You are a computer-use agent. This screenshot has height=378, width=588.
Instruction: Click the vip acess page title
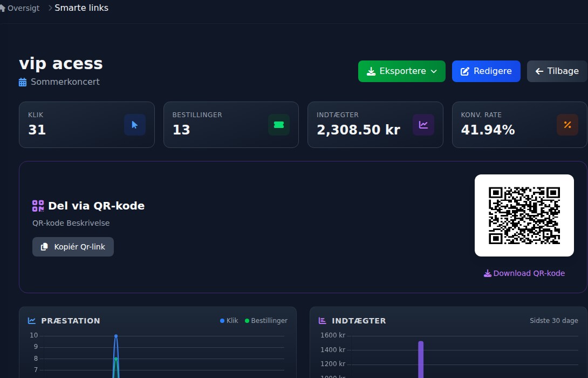(61, 63)
